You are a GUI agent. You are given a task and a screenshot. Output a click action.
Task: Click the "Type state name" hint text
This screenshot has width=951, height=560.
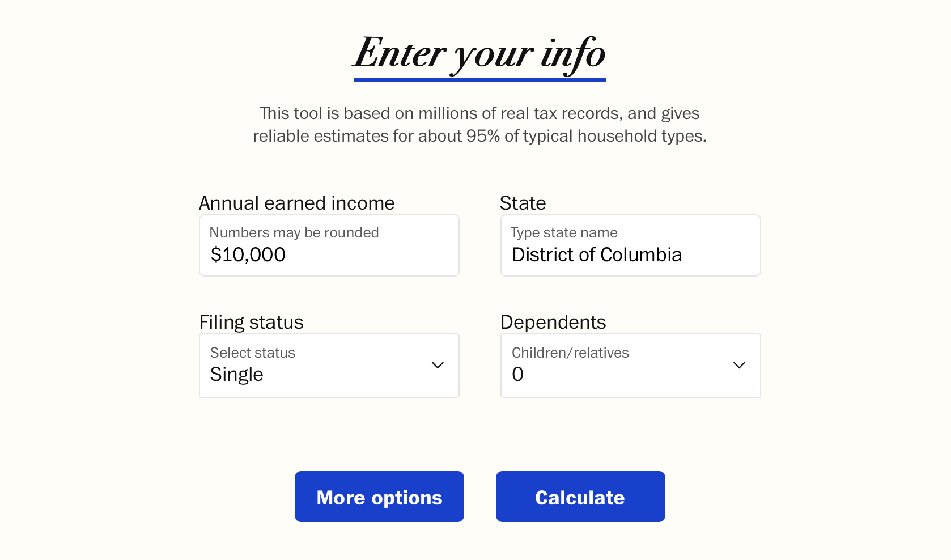(563, 232)
